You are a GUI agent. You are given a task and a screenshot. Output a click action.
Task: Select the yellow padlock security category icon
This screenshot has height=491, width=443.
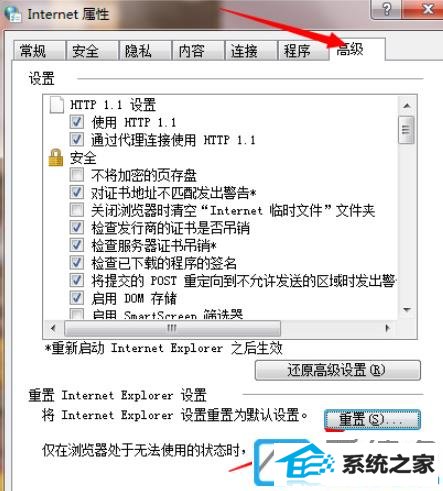(56, 157)
